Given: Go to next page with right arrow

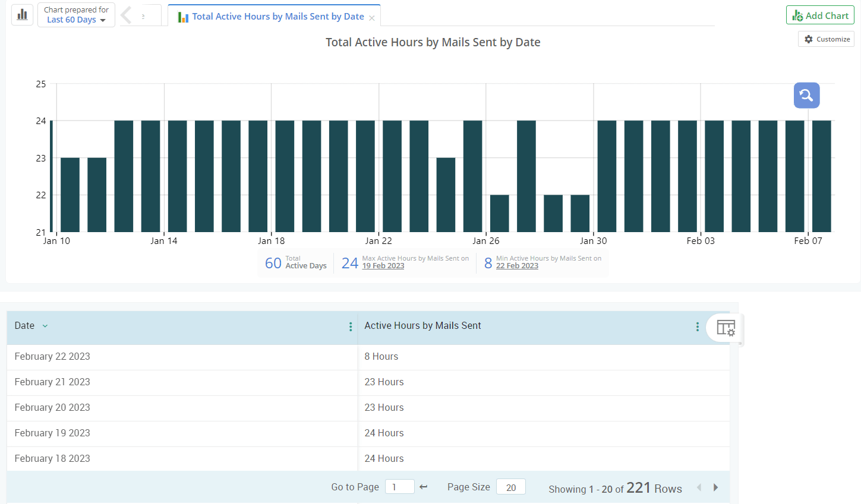Looking at the screenshot, I should 715,487.
